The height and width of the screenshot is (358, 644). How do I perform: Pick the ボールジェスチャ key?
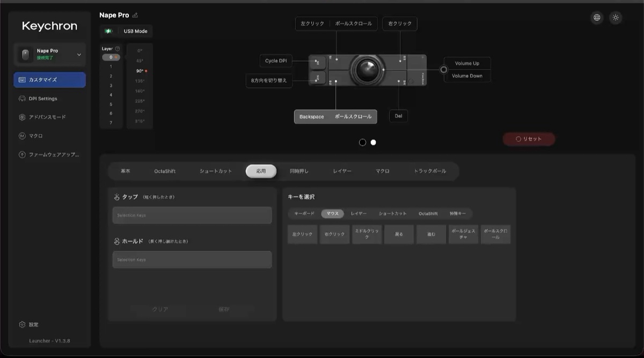[x=464, y=234]
